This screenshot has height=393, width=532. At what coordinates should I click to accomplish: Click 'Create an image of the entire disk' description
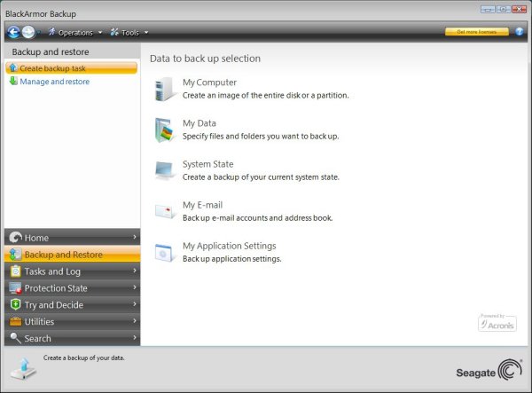click(266, 95)
